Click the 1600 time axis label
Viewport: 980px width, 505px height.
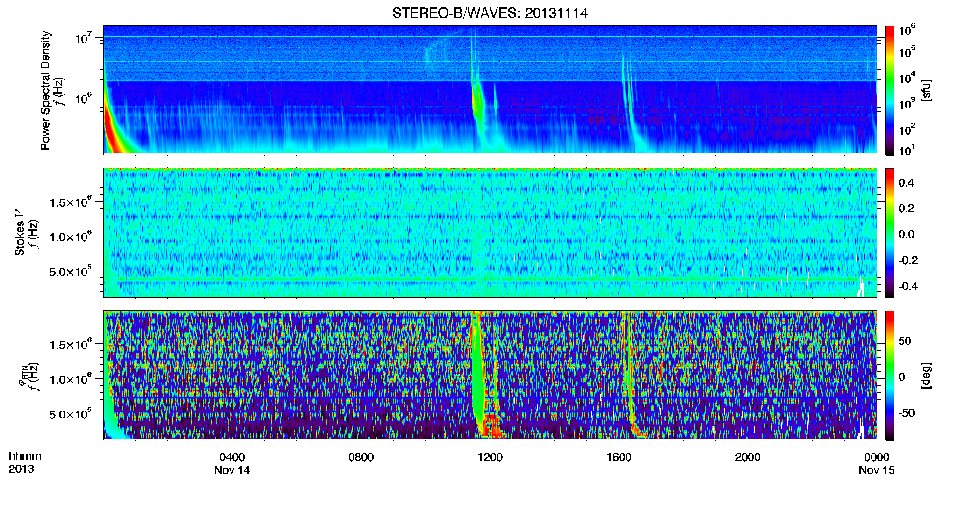coord(619,457)
